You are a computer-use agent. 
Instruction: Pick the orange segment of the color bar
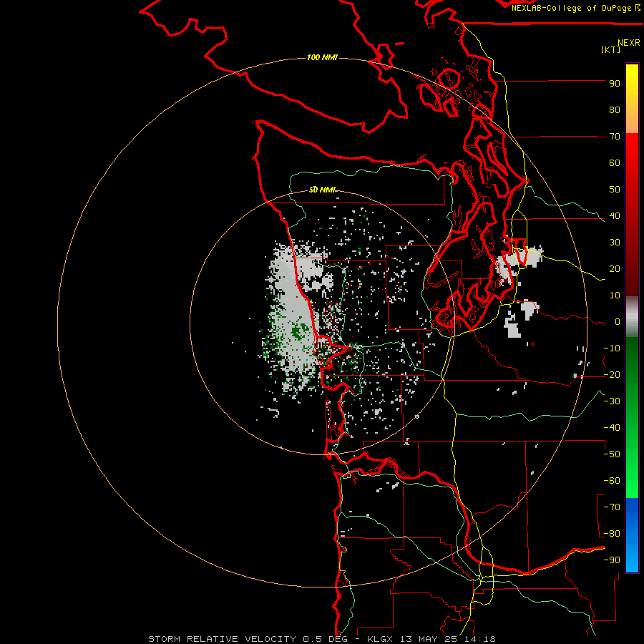click(x=632, y=119)
